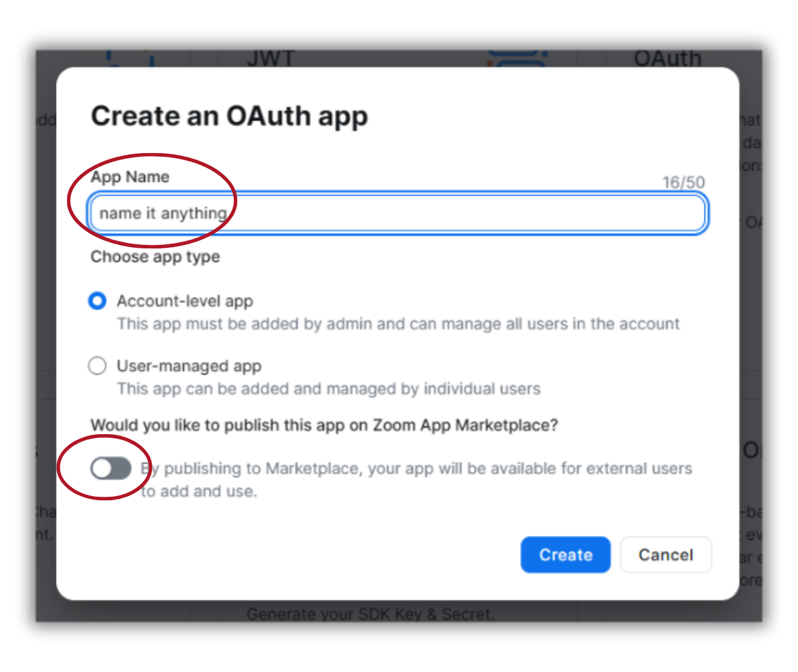This screenshot has height=672, width=798.
Task: Click the Generate your SDK Key text
Action: point(370,614)
